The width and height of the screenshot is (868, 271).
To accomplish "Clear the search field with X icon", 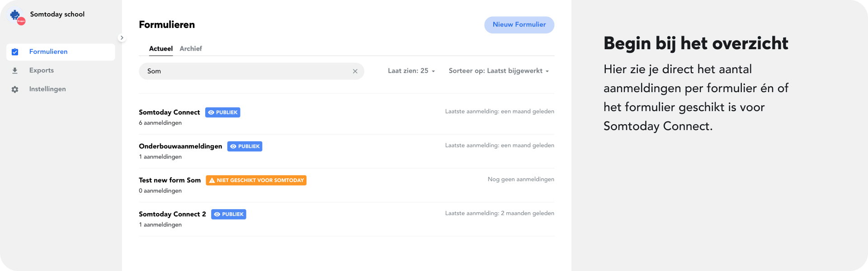I will (355, 71).
